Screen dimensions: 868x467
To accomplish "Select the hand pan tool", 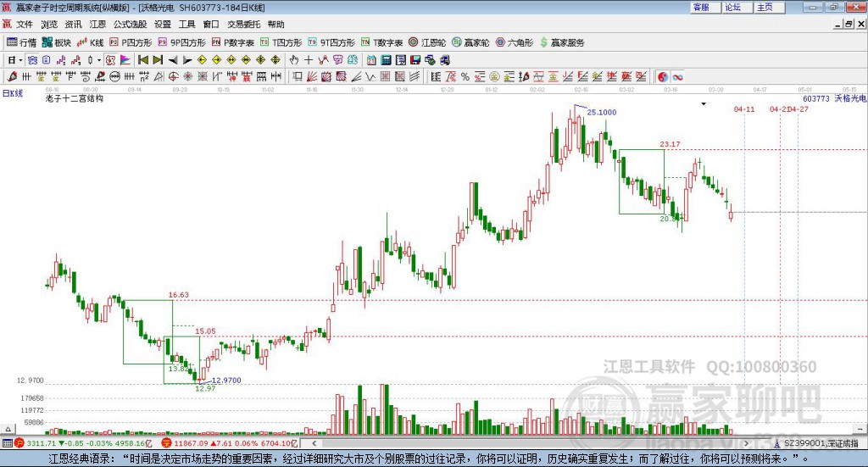I will click(x=294, y=60).
